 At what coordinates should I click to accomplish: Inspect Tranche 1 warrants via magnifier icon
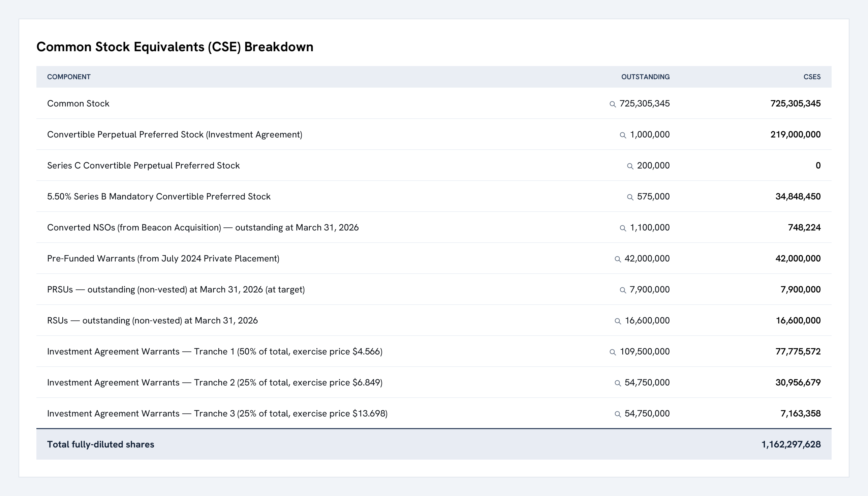pyautogui.click(x=613, y=352)
